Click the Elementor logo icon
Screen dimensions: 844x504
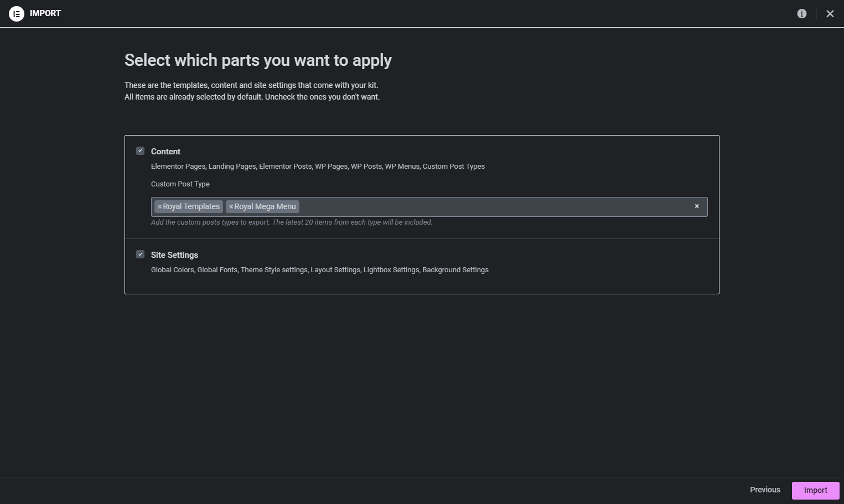point(17,13)
